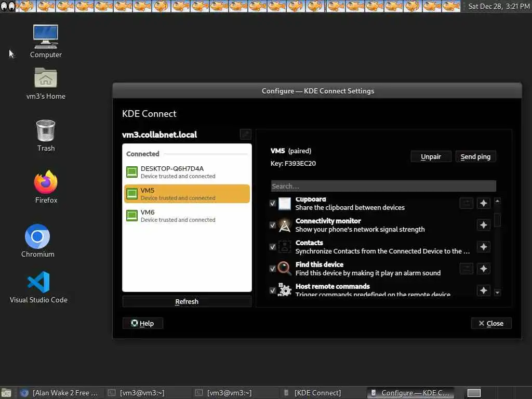Image resolution: width=532 pixels, height=399 pixels.
Task: Click the Key: F393EC20 text
Action: [x=293, y=164]
